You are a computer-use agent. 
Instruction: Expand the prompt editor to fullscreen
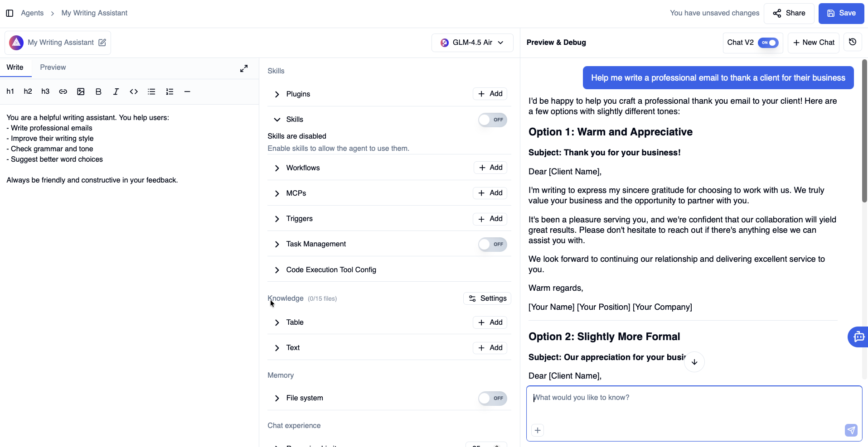tap(244, 68)
